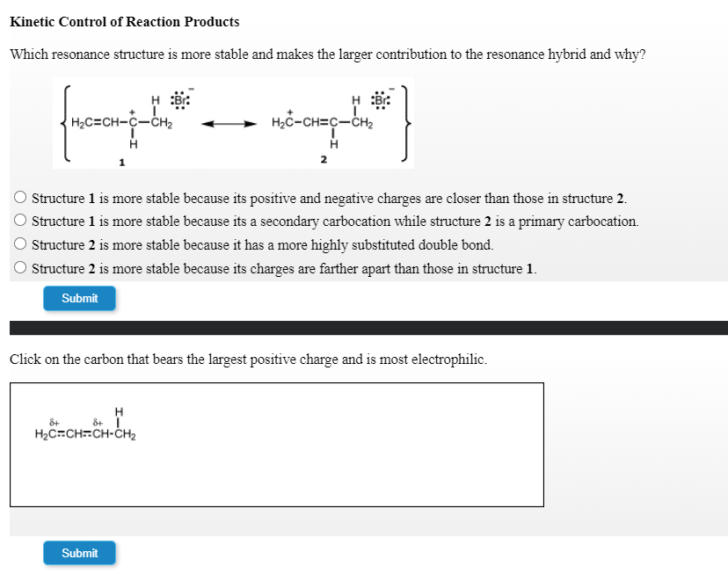Click the double-headed resonance arrow

click(227, 123)
